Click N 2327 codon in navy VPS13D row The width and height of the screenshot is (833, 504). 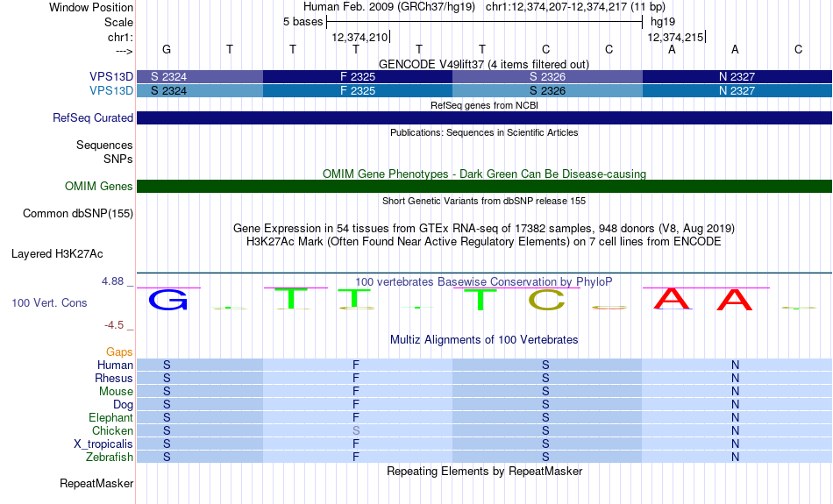[737, 76]
